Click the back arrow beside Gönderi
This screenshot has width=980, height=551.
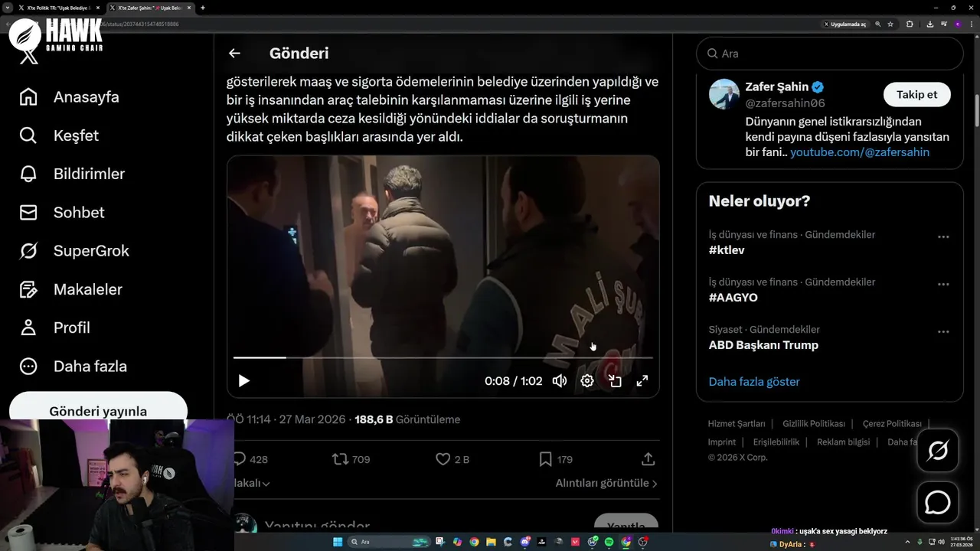pos(234,54)
